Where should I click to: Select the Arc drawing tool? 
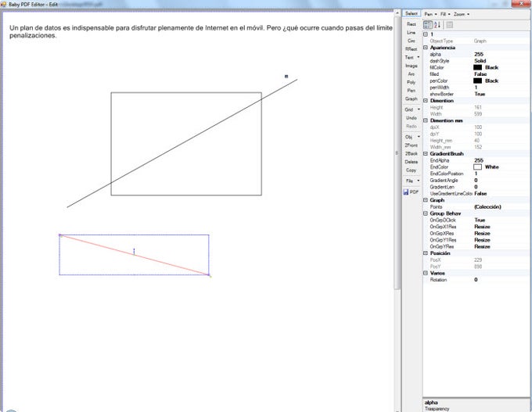tap(412, 74)
